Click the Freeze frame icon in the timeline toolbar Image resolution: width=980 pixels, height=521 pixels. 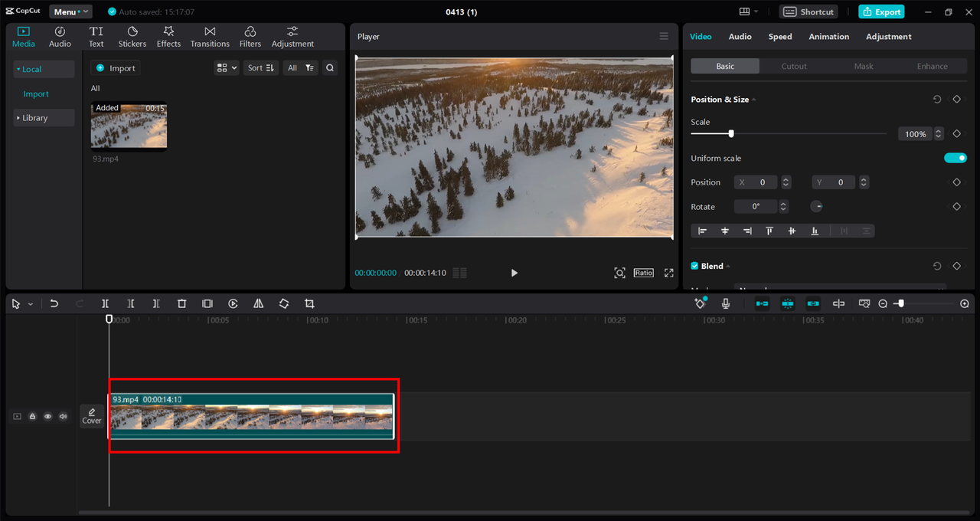(x=207, y=303)
